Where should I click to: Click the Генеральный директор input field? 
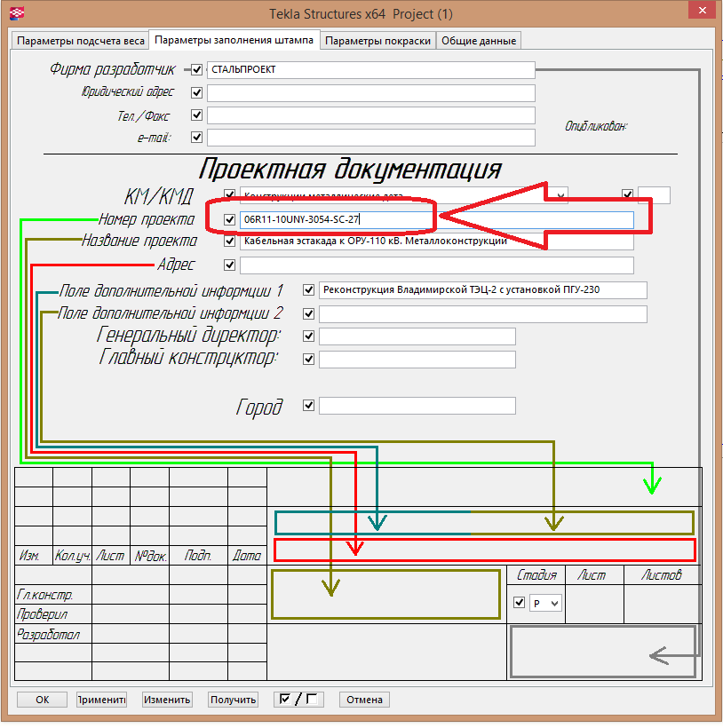(x=417, y=336)
